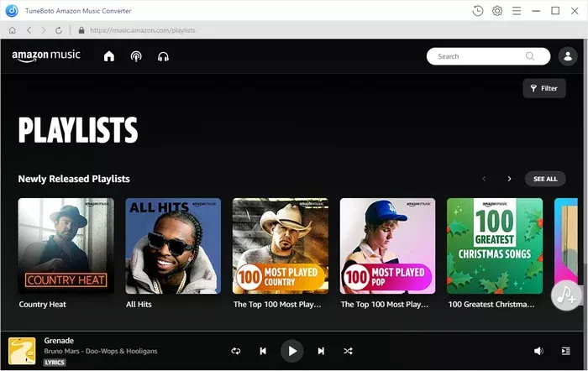Image resolution: width=588 pixels, height=371 pixels.
Task: Open the Podcasts tab icon
Action: click(x=136, y=56)
